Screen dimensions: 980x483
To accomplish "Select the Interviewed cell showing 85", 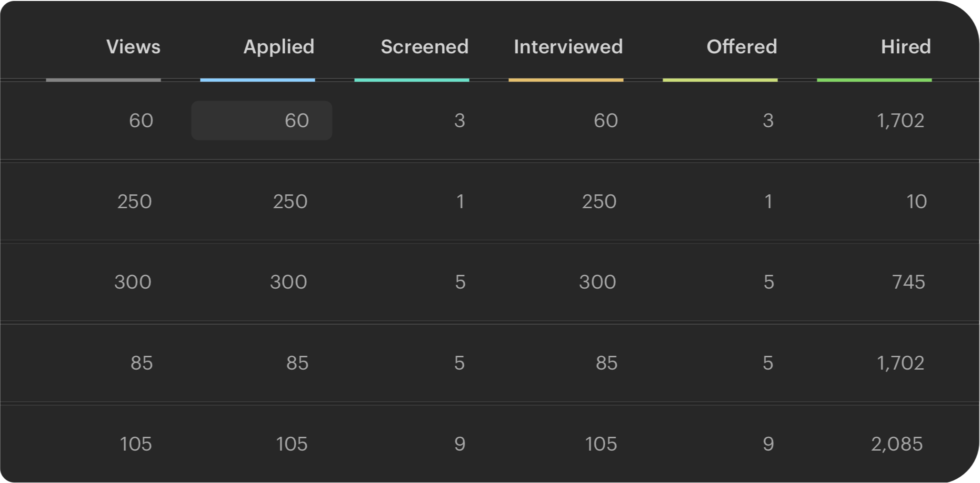I will coord(607,363).
